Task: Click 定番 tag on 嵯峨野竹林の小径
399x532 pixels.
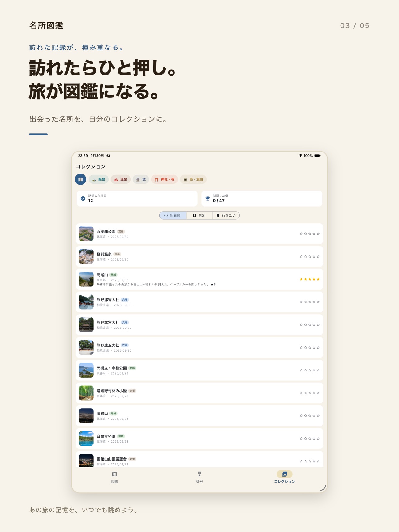Action: [132, 391]
